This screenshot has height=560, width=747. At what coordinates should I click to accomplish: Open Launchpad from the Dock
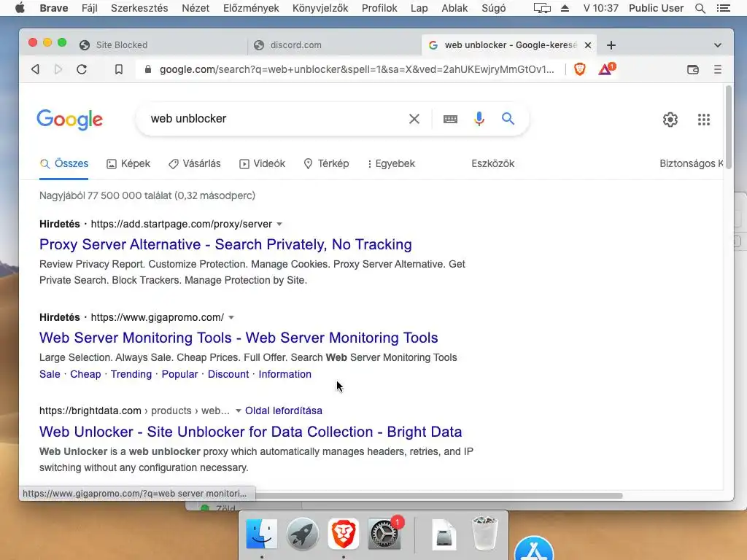(303, 534)
